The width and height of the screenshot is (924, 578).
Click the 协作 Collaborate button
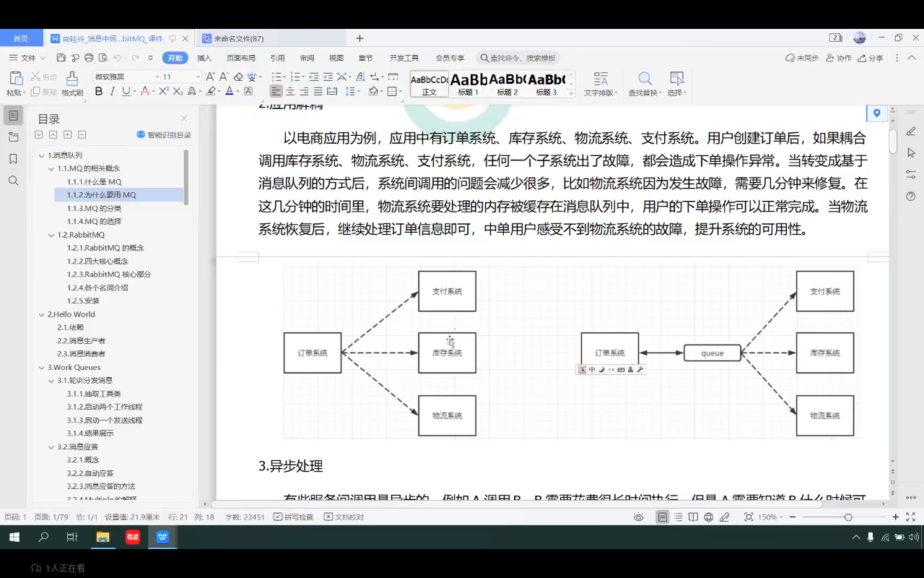(x=838, y=58)
